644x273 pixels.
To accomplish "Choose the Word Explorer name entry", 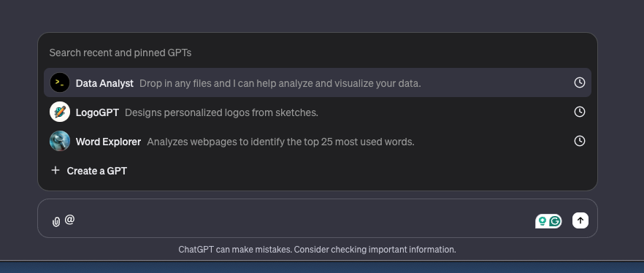I will 108,142.
